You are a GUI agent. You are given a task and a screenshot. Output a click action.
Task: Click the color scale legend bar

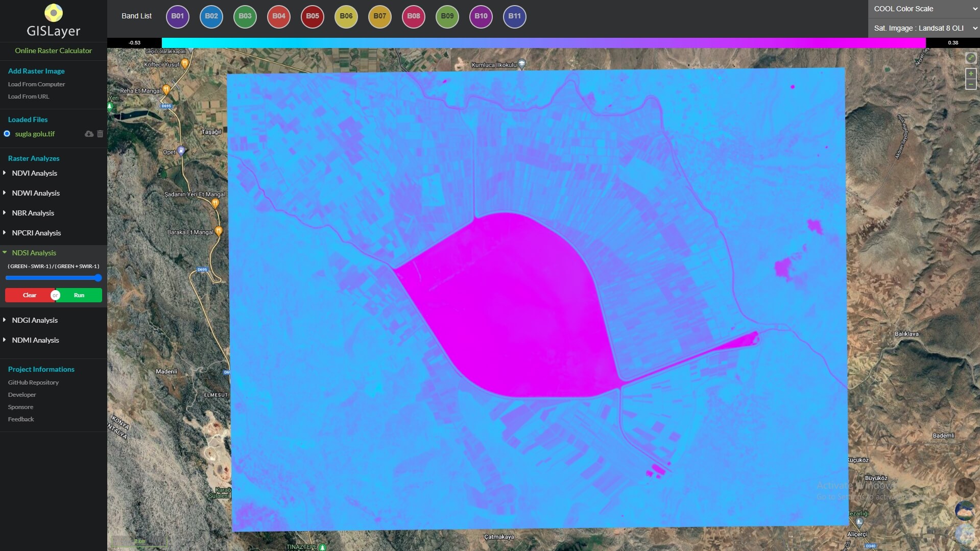coord(543,42)
